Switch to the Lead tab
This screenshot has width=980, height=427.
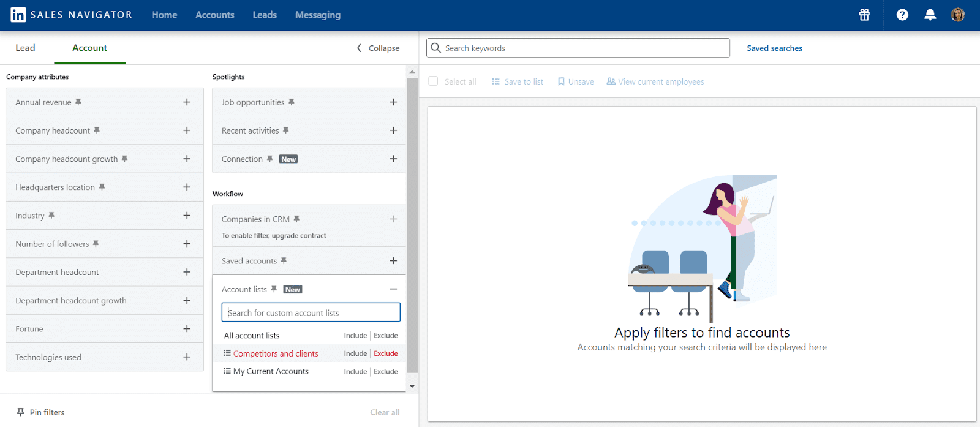click(x=25, y=48)
